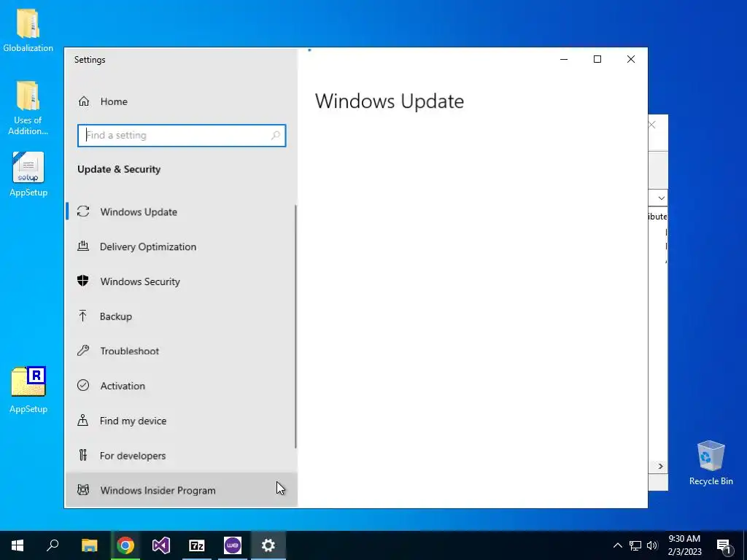Open the Windows Start menu
The width and height of the screenshot is (747, 560).
[18, 545]
